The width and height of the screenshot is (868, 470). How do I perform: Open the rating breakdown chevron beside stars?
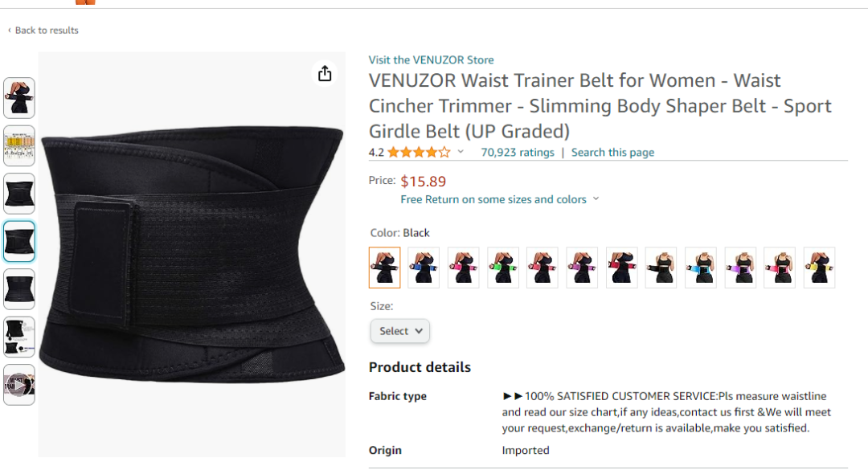pos(460,152)
